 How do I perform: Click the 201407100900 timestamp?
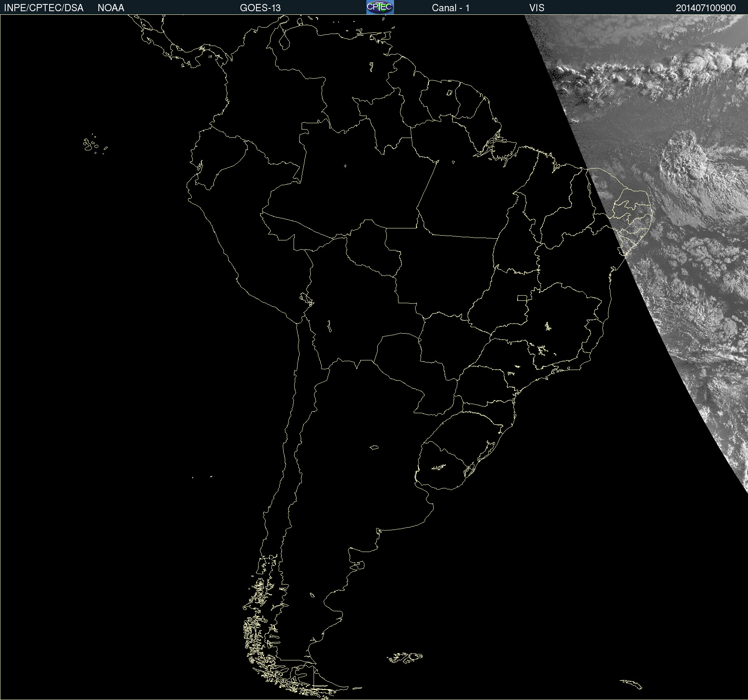click(x=706, y=8)
